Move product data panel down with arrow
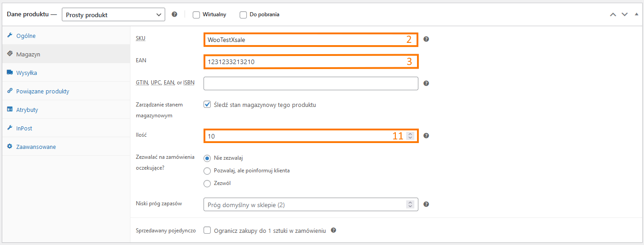644x245 pixels. [625, 14]
